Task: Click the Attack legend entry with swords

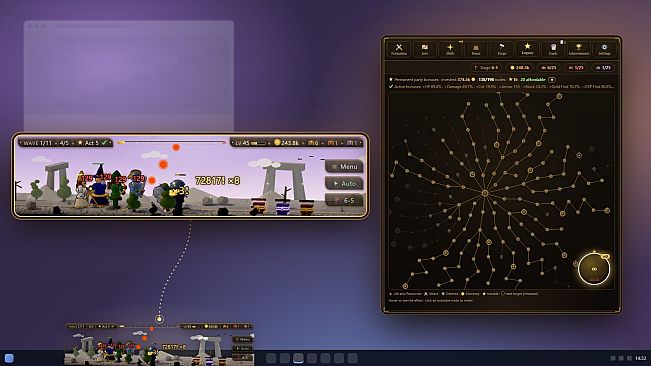Action: click(x=431, y=294)
